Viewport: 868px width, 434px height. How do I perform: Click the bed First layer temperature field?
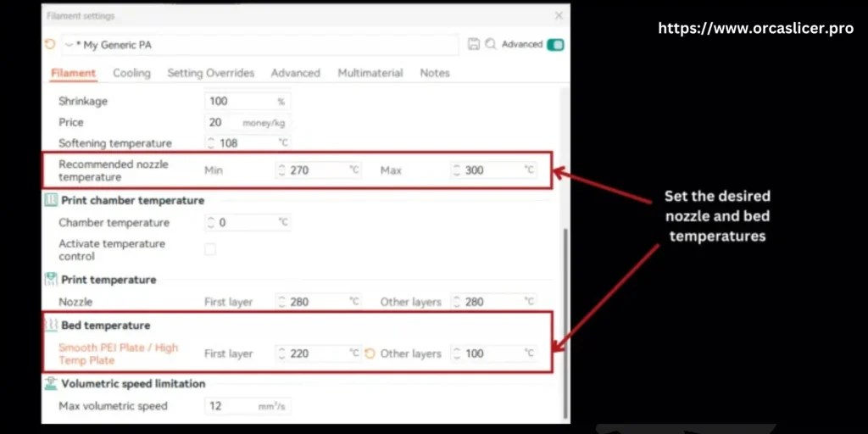point(319,353)
